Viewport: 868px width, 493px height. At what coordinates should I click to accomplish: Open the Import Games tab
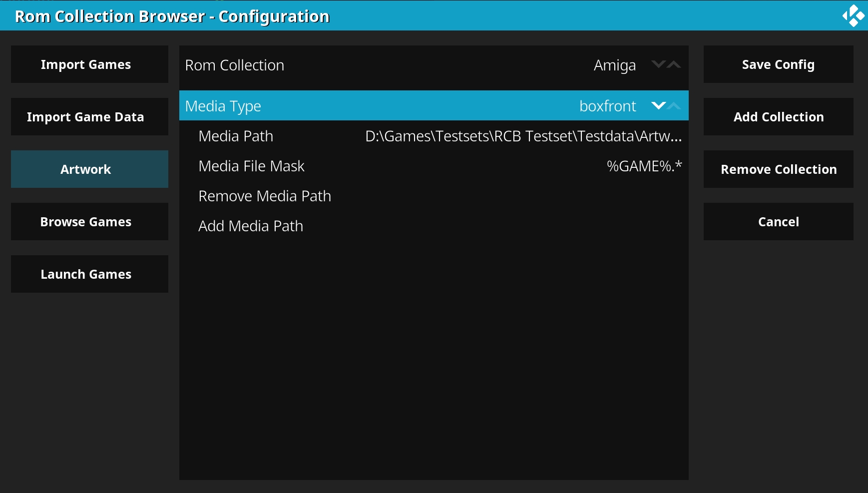(89, 64)
